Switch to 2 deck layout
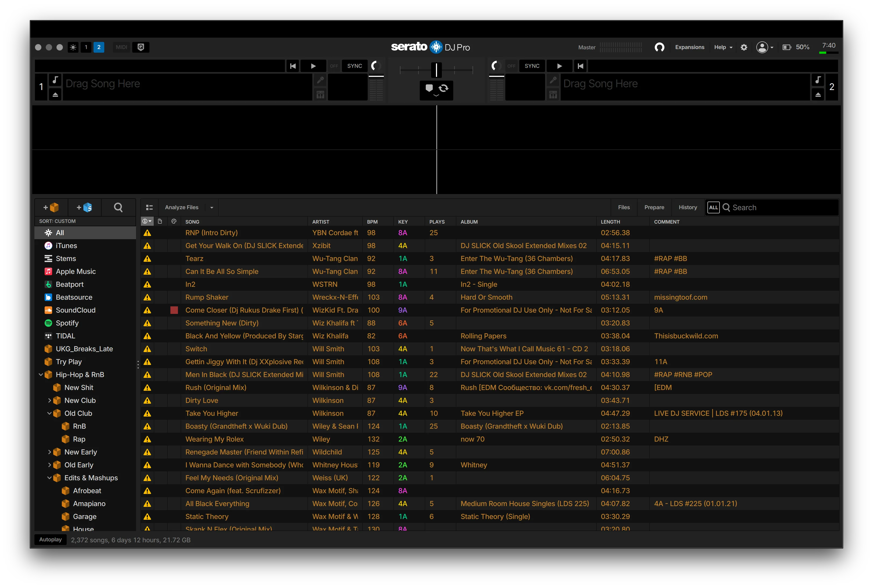873x588 pixels. point(99,47)
